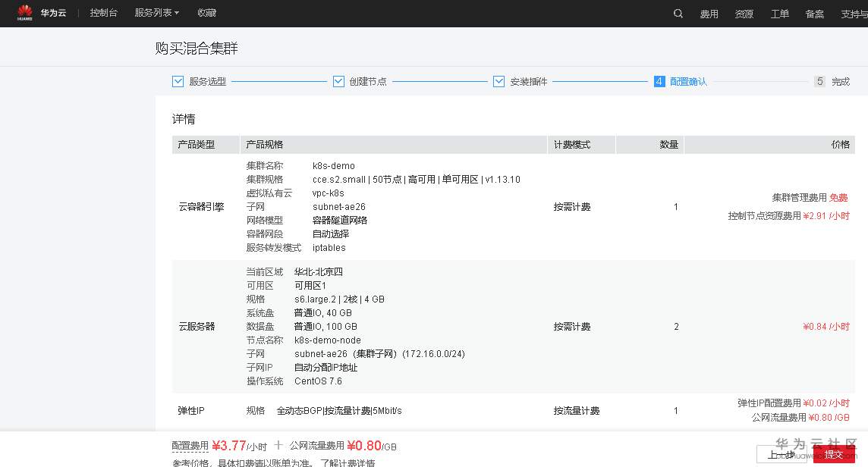Viewport: 868px width, 467px height.
Task: Click ¥3.77 configuration fee total
Action: (228, 446)
